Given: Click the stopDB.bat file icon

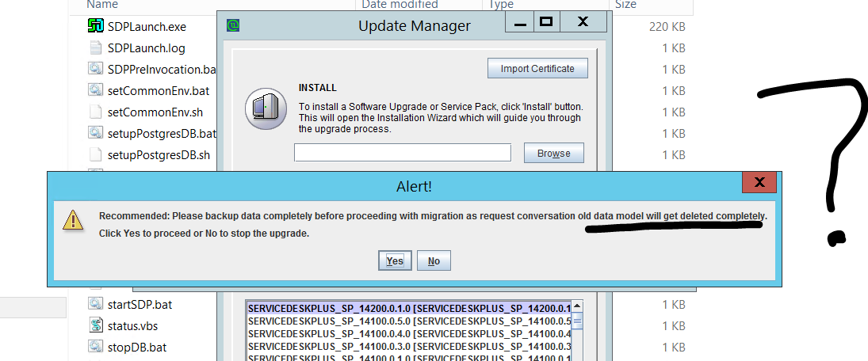Looking at the screenshot, I should tap(96, 347).
